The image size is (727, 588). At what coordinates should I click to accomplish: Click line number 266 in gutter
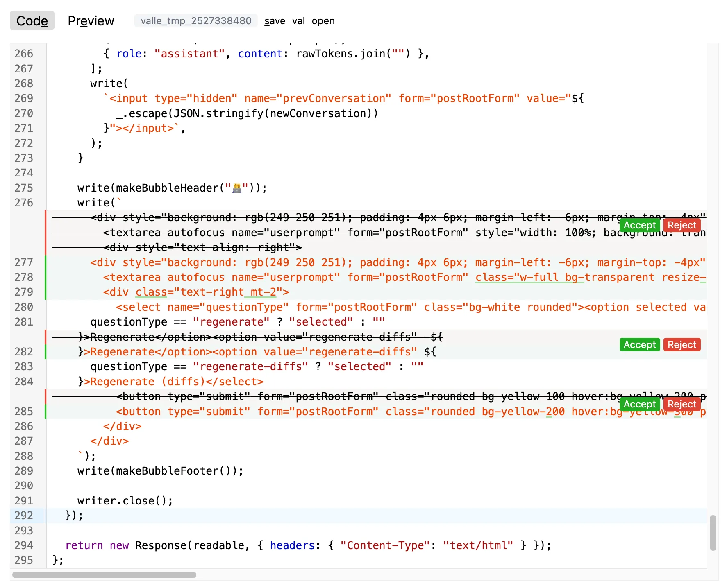click(x=24, y=54)
